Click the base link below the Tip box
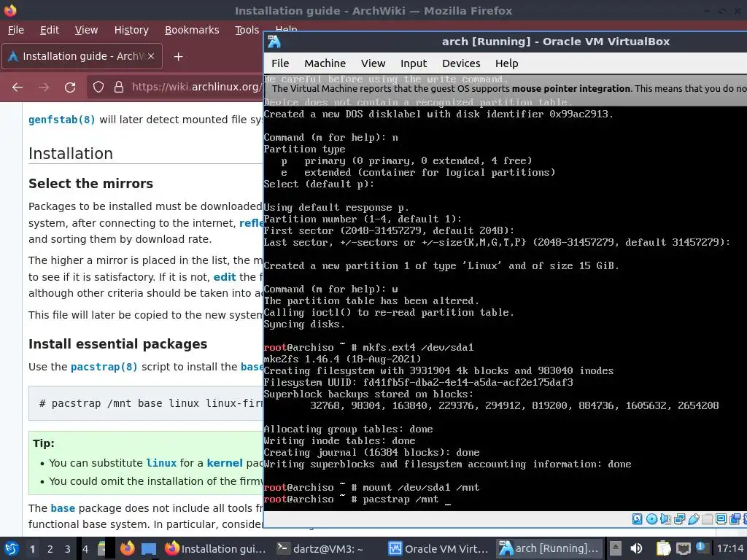The image size is (747, 560). tap(63, 508)
